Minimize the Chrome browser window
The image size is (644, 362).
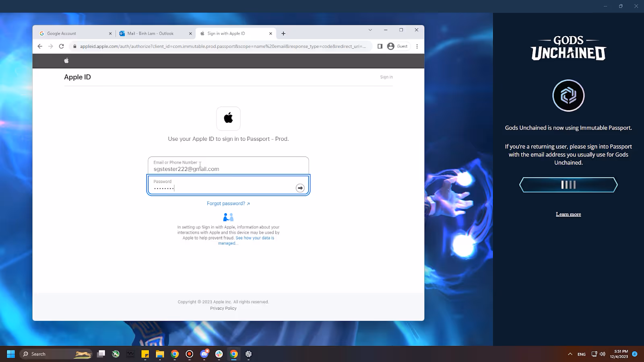tap(386, 30)
